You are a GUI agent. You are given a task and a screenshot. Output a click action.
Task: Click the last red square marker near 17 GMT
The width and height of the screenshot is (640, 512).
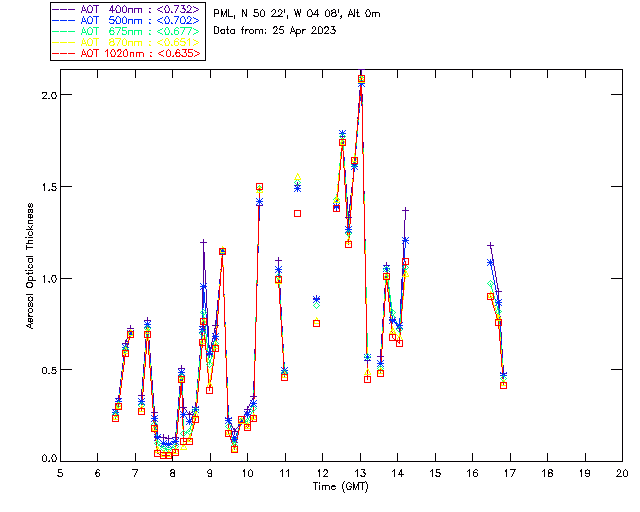[504, 385]
